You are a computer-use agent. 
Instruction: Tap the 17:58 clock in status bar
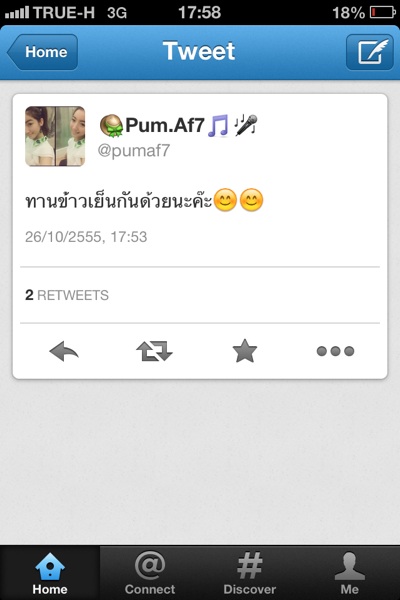point(199,12)
